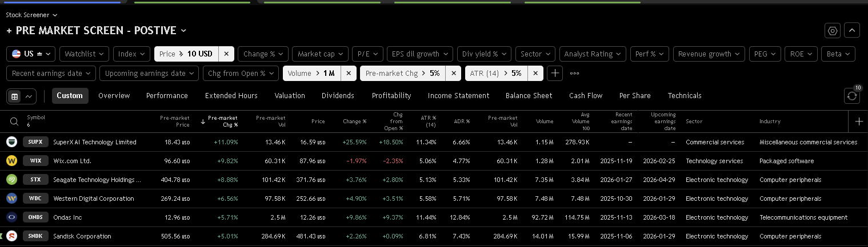Screen dimensions: 868x247
Task: Open the table layout view switcher
Action: click(x=21, y=96)
